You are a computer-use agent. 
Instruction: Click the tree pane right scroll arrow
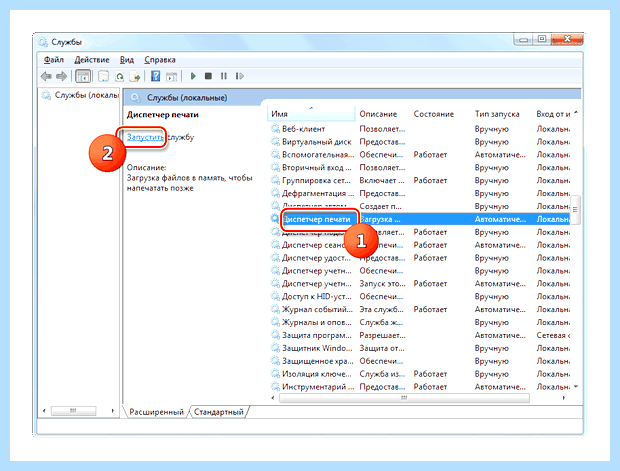(x=112, y=411)
